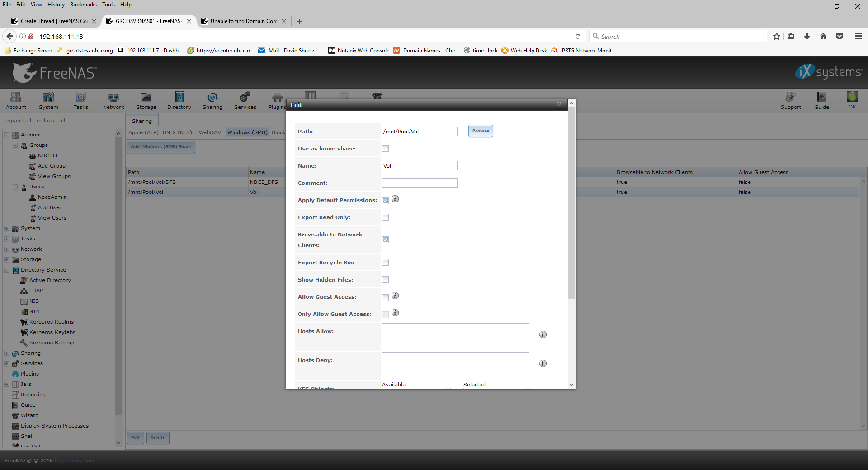Open Active Directory in tree
The width and height of the screenshot is (868, 470).
pyautogui.click(x=46, y=280)
